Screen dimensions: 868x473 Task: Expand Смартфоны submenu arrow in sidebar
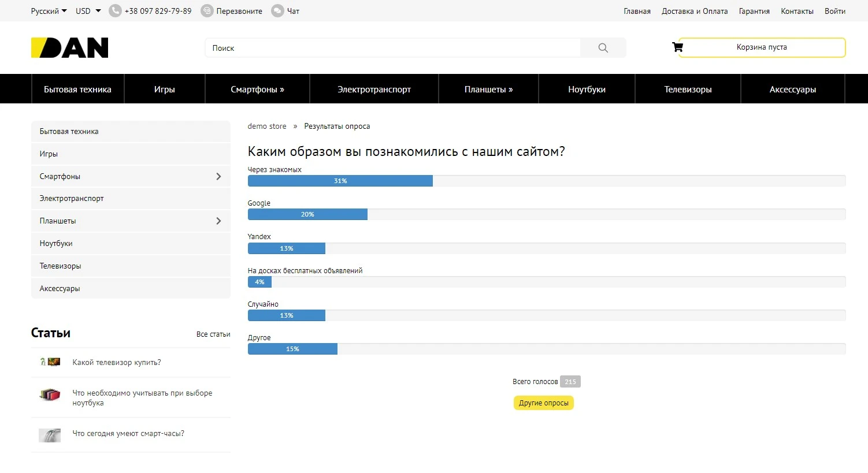click(218, 176)
